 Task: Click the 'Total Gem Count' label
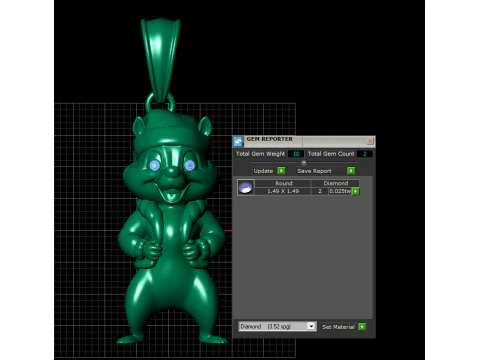331,154
